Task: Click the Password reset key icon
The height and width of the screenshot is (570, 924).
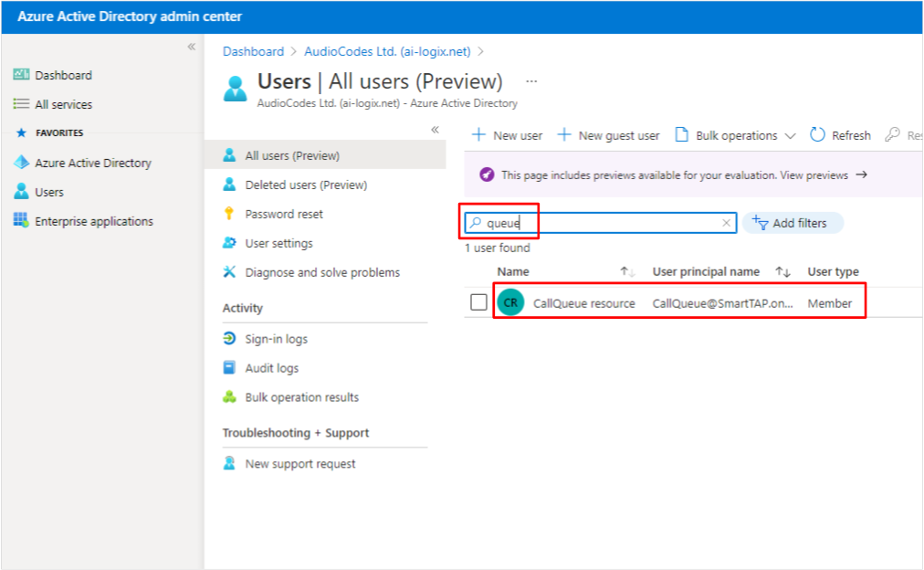Action: 229,214
